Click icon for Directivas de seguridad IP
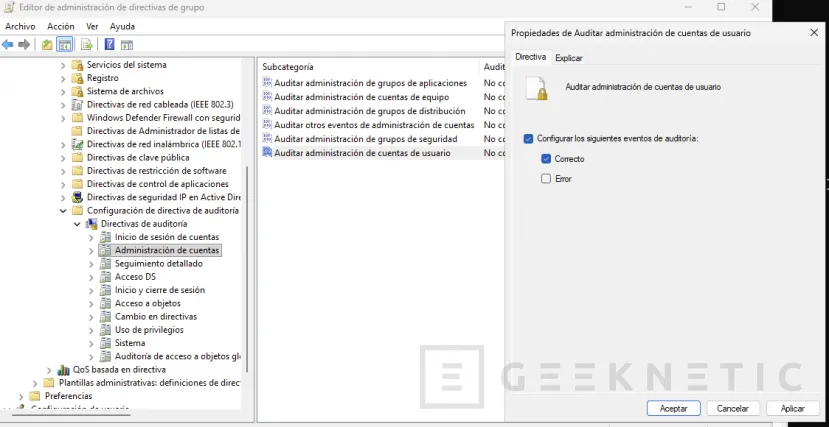Screen dimensions: 829x427 (x=78, y=197)
